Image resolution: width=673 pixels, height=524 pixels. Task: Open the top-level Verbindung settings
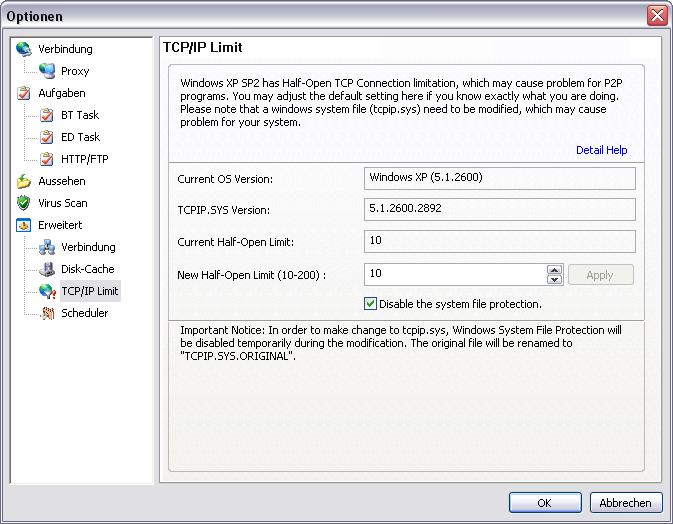[x=65, y=49]
